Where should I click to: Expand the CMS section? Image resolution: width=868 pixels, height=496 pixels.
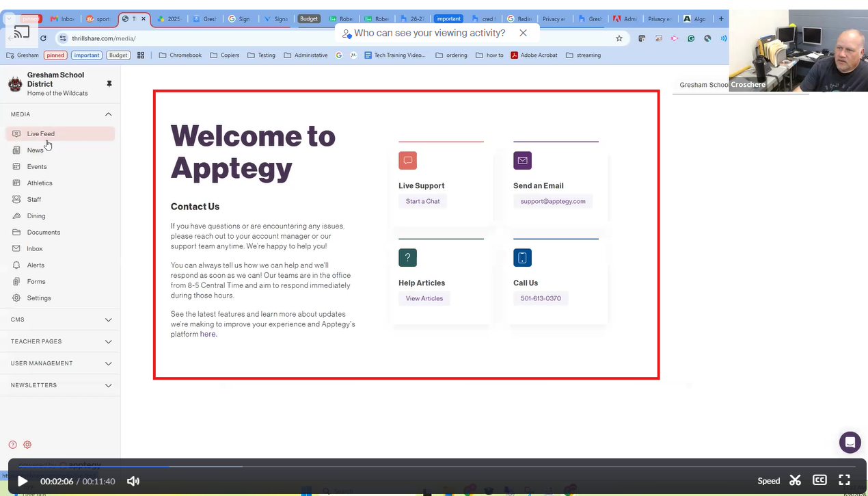[x=60, y=319]
